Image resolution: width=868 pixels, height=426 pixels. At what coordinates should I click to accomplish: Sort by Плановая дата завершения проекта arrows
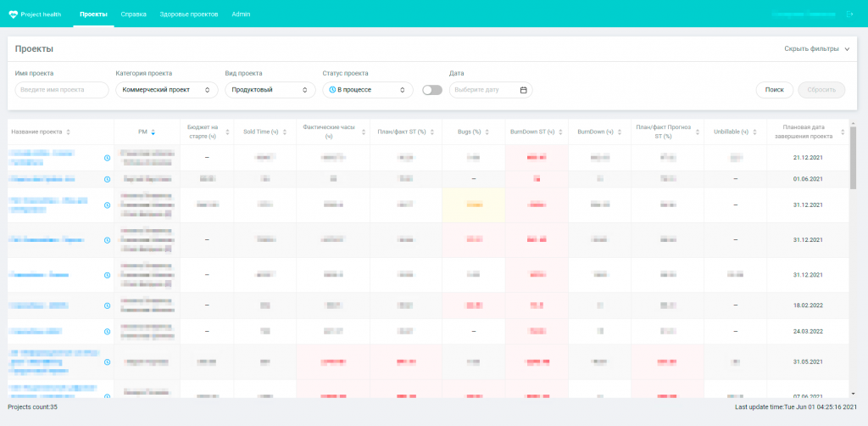click(843, 132)
